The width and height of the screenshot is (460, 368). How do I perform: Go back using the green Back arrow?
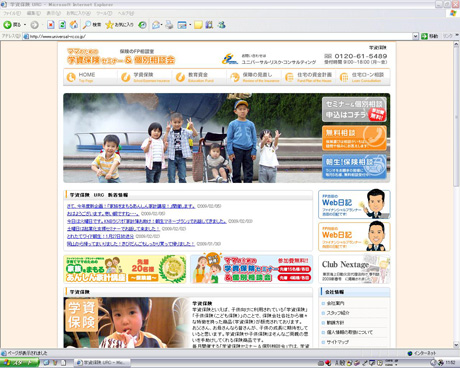pos(7,25)
